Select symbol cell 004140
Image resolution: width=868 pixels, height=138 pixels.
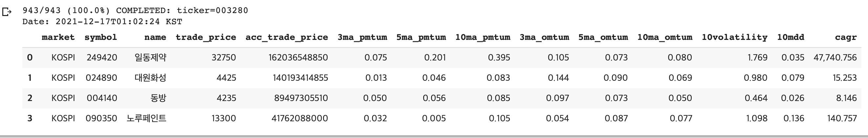coord(102,98)
